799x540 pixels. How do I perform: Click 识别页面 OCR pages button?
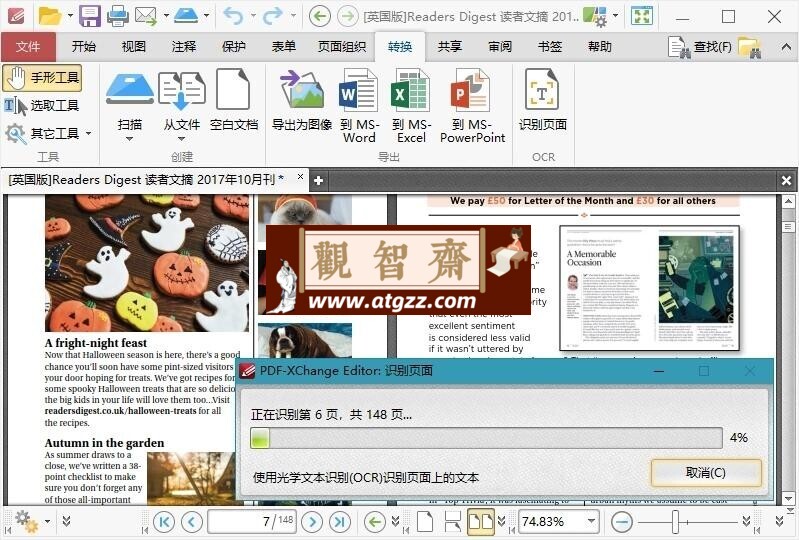(543, 99)
